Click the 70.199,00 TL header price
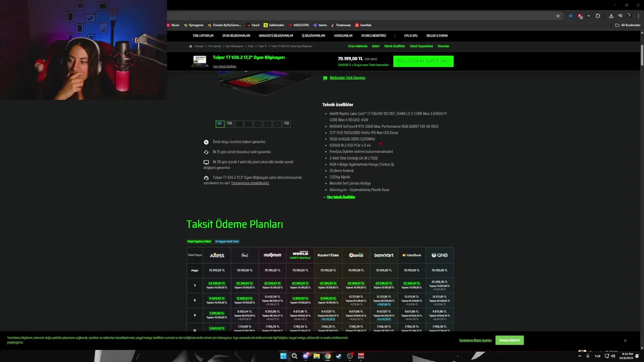This screenshot has height=362, width=644. tap(350, 58)
